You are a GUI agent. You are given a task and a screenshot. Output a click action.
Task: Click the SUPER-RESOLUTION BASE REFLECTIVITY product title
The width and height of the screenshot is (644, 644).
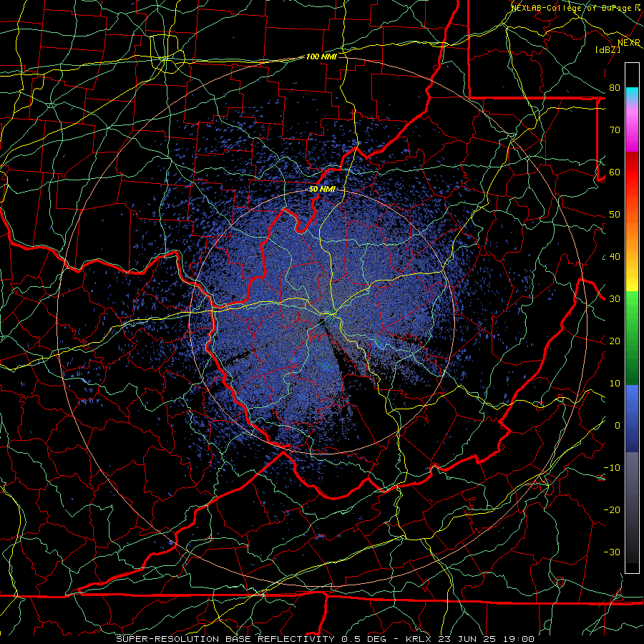[x=225, y=639]
